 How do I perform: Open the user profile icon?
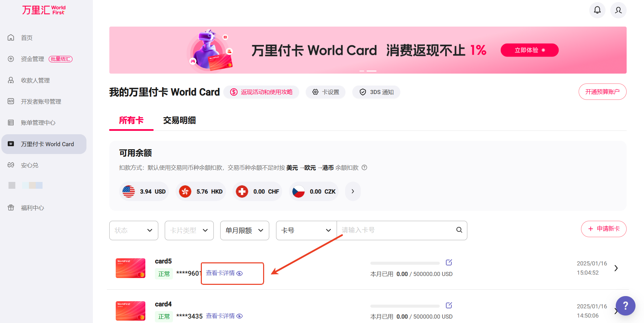618,10
